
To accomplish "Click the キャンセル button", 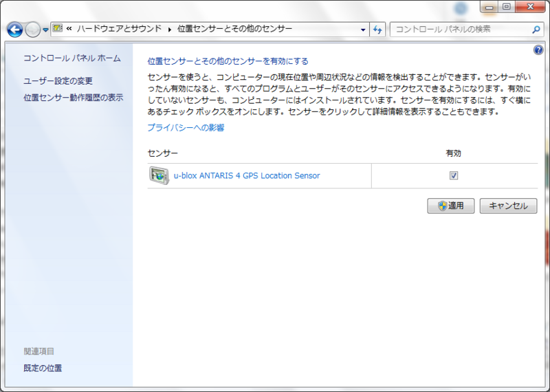I will (508, 206).
